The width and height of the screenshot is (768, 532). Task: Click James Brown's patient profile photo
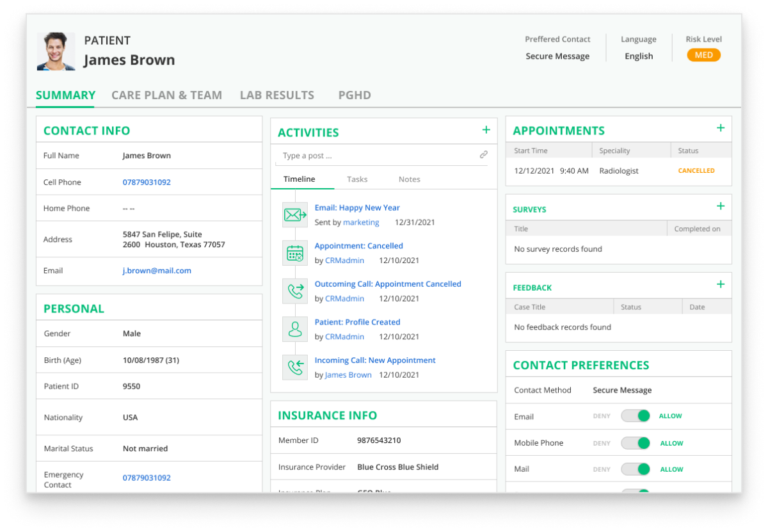pyautogui.click(x=56, y=51)
